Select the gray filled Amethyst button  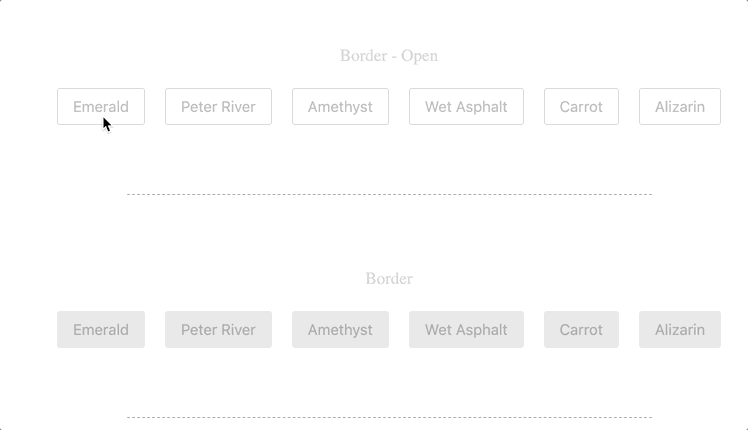[340, 330]
